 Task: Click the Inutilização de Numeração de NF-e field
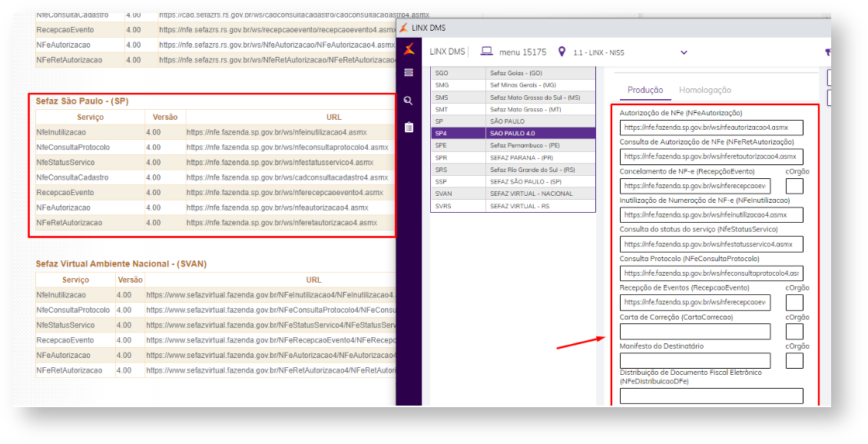tap(711, 215)
